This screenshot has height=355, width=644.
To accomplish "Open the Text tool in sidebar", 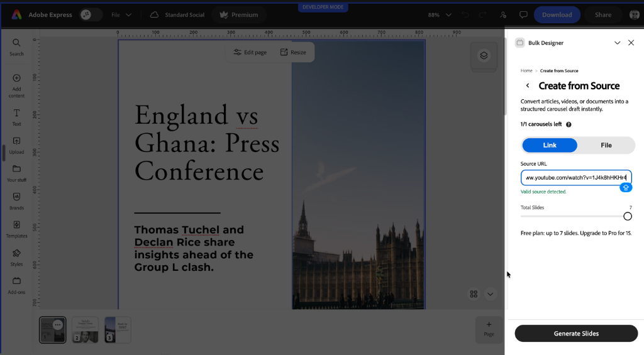I will [16, 117].
